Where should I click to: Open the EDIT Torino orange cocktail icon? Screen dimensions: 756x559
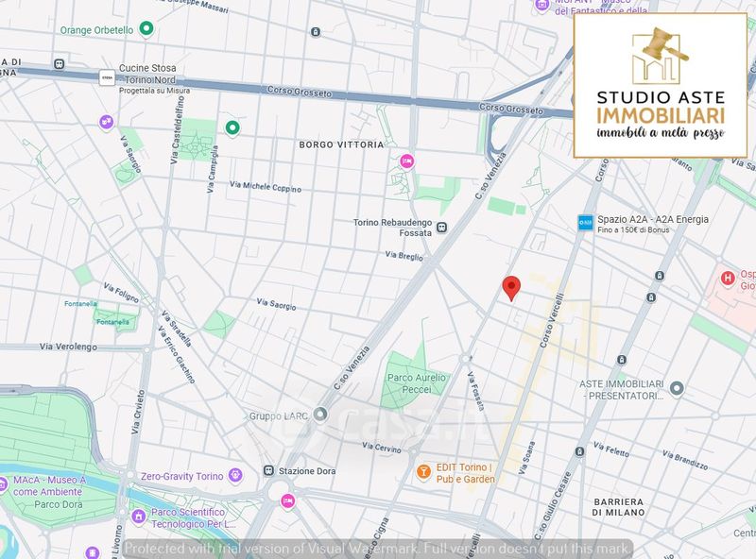point(423,472)
